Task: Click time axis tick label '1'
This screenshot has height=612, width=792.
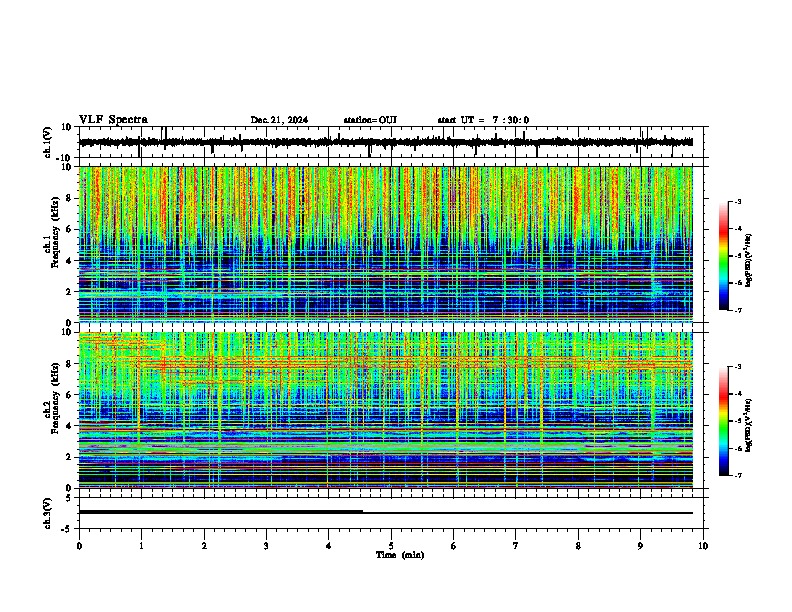Action: click(141, 546)
